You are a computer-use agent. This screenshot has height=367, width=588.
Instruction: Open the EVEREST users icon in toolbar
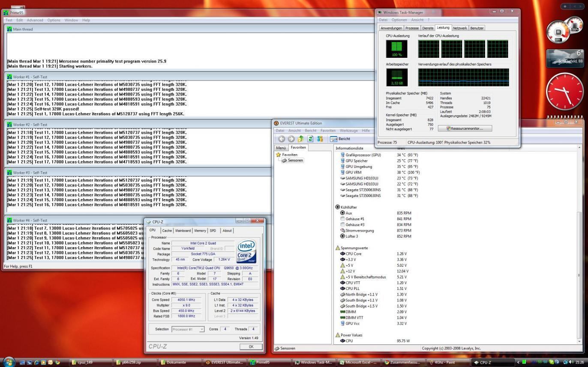click(320, 139)
